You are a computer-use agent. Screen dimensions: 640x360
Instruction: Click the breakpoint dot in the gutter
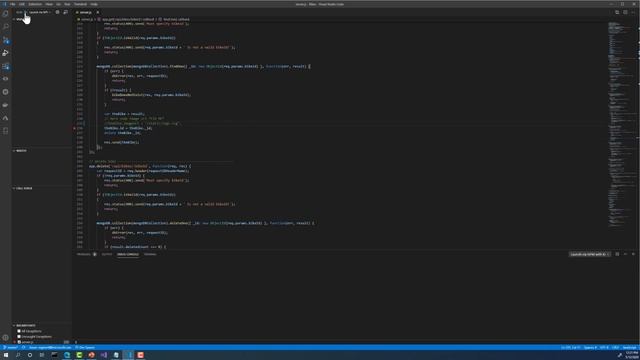pos(75,128)
